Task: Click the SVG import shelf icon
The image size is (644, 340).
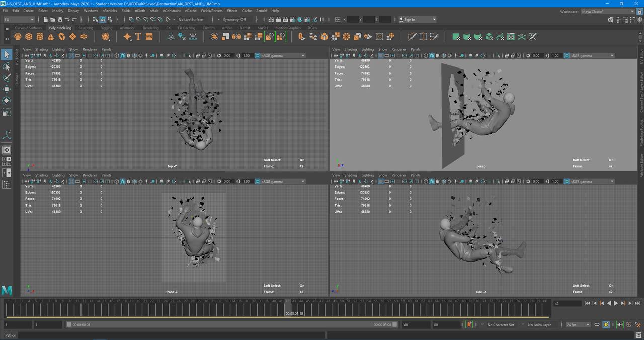Action: pos(149,37)
